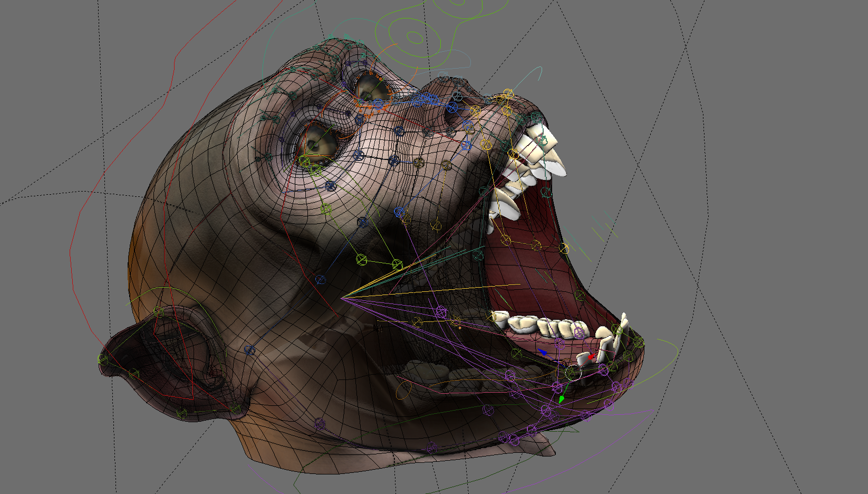Grab the red axis arrow of the move manipulator
The width and height of the screenshot is (868, 494).
(591, 357)
